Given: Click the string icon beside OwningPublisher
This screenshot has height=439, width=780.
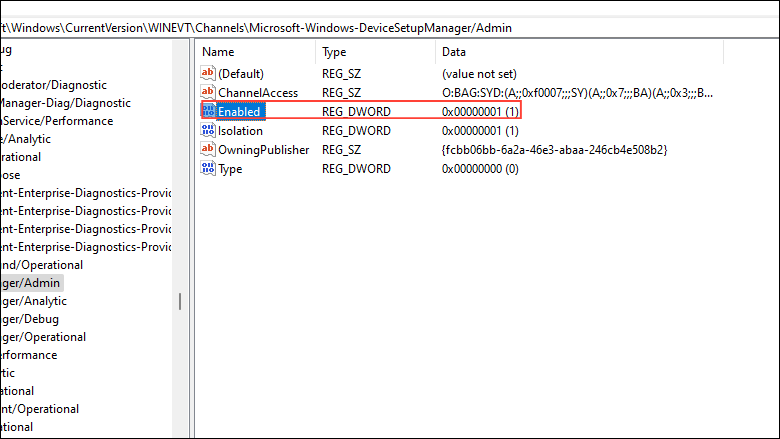Looking at the screenshot, I should [x=208, y=149].
